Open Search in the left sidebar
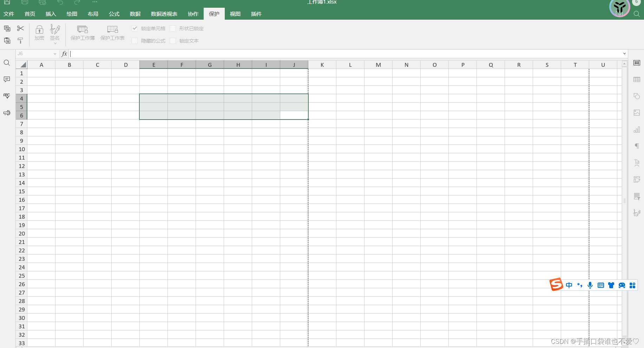This screenshot has height=348, width=644. coord(7,63)
